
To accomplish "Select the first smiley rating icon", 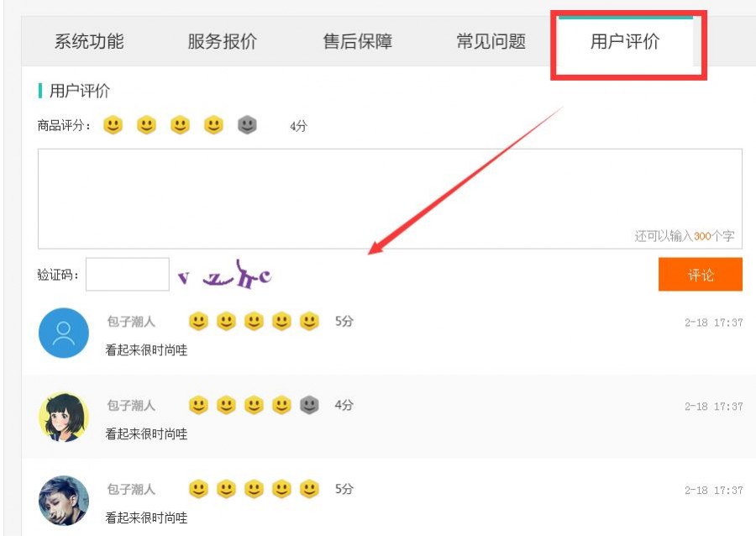I will (113, 125).
